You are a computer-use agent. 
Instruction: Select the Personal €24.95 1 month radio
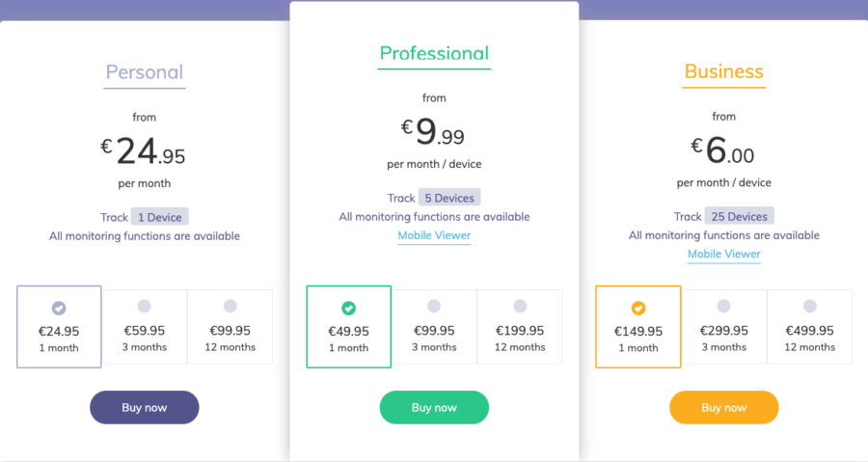click(x=59, y=326)
